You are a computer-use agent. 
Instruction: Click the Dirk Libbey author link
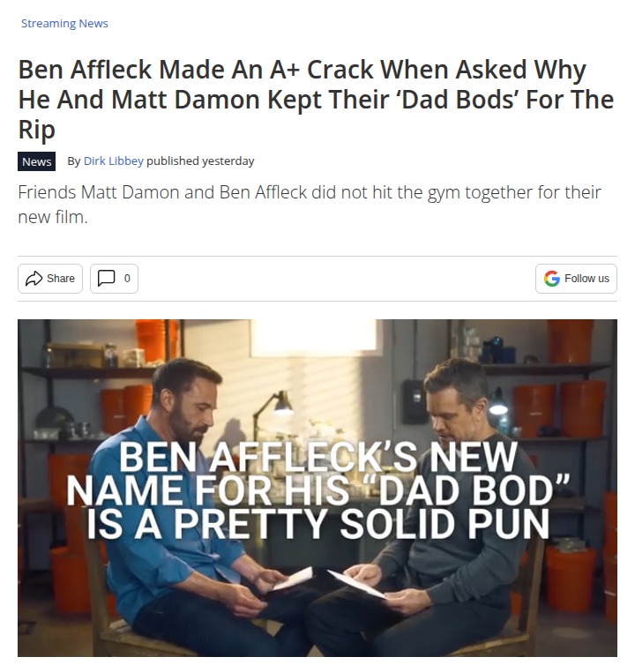click(x=113, y=161)
